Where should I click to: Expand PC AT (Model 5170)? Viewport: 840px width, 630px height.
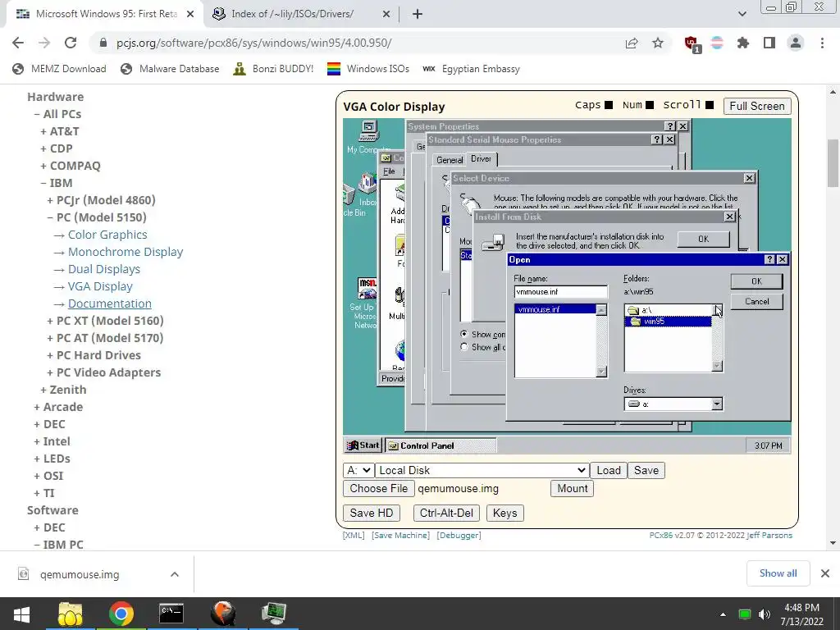click(105, 337)
